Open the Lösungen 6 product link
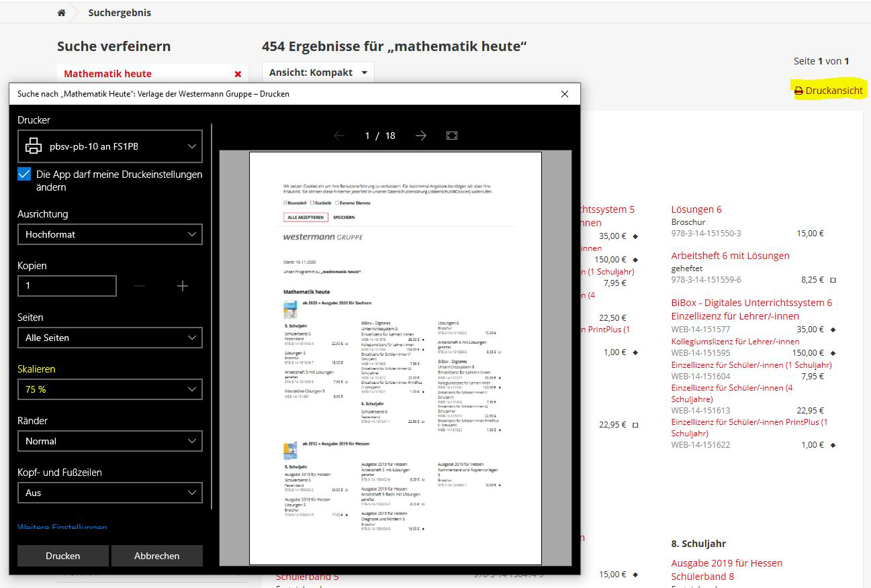The image size is (871, 588). [696, 209]
